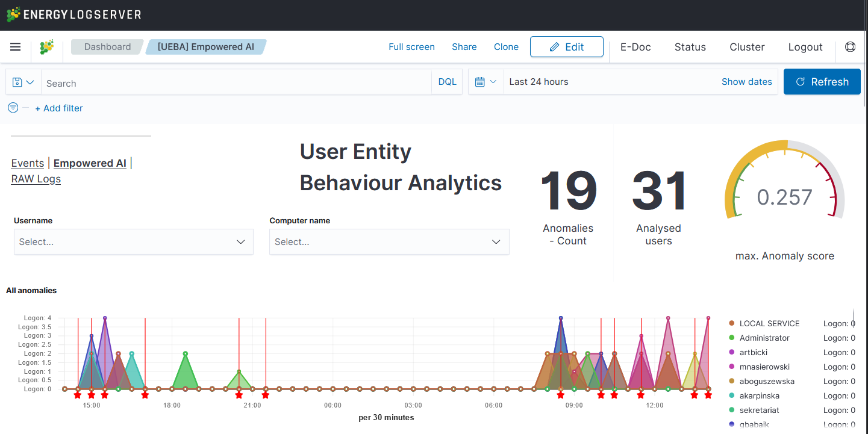Open E-Doc page

(635, 47)
